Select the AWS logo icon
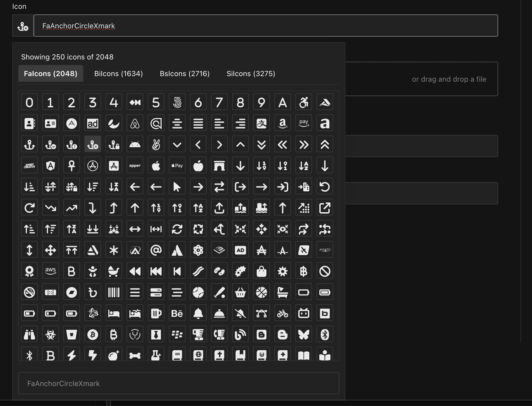The height and width of the screenshot is (406, 532). pos(50,271)
